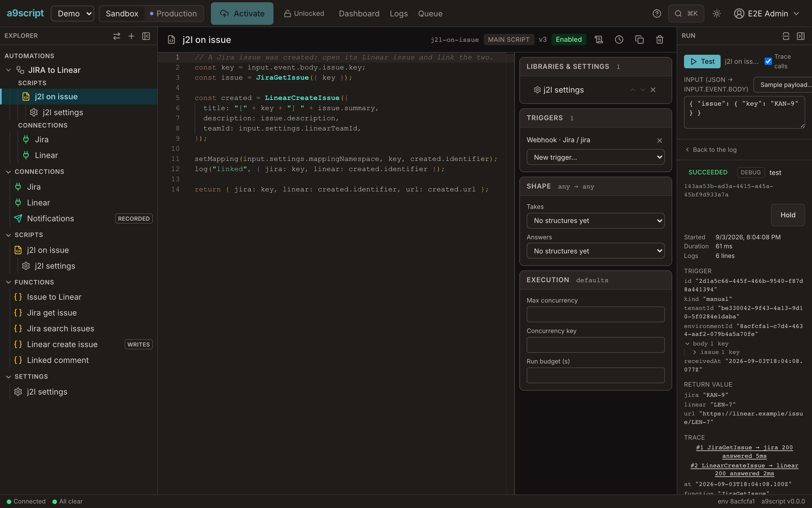Run the script with Test button

tap(702, 62)
